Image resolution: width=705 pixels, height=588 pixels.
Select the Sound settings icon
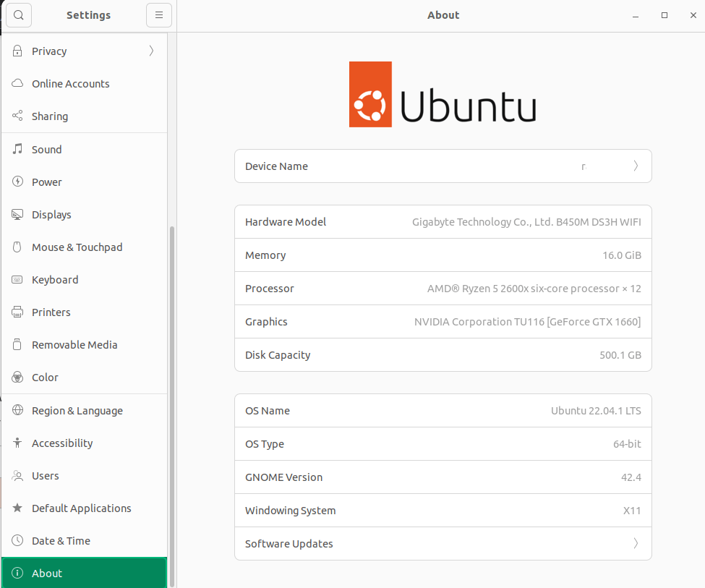pyautogui.click(x=17, y=149)
